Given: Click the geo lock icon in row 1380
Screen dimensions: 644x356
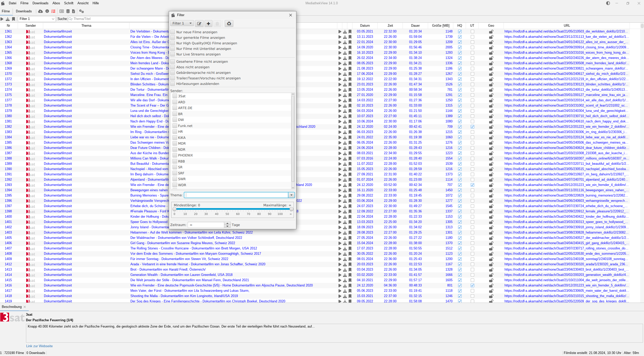Looking at the screenshot, I should pos(491,116).
